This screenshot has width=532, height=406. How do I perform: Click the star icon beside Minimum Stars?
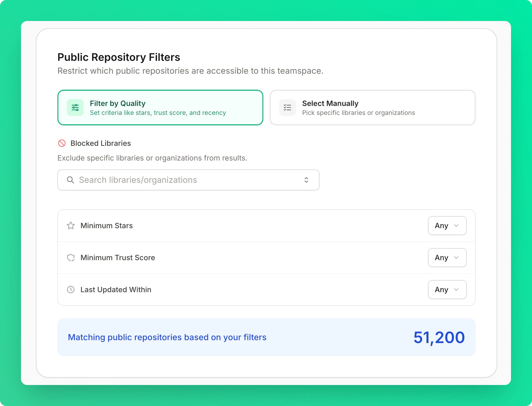(70, 226)
